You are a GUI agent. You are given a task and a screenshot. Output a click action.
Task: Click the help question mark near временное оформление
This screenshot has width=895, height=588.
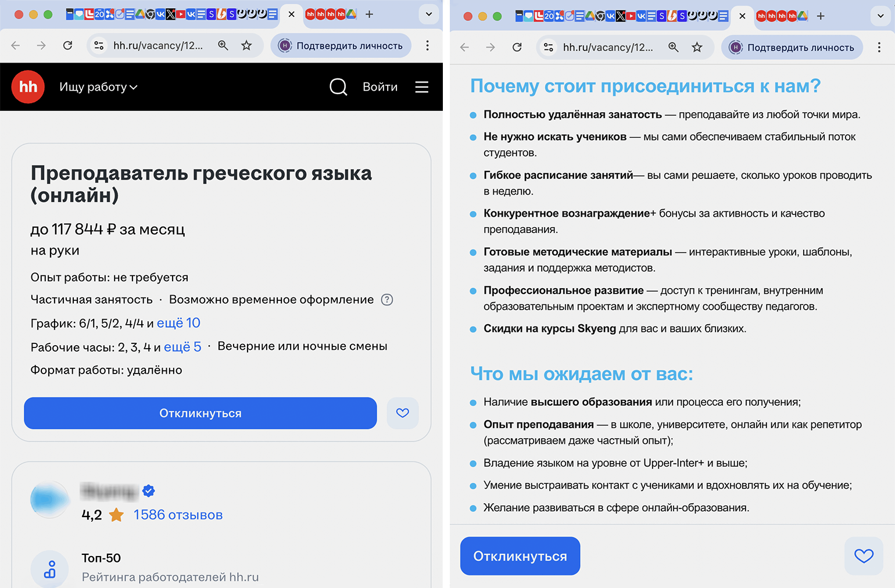387,300
